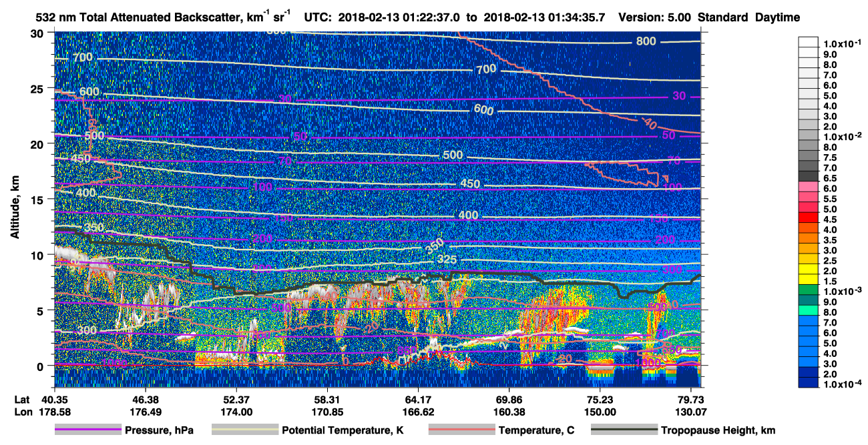The image size is (868, 445).
Task: Click the yellow colorbar swatch beside 1.5
Action: point(809,280)
